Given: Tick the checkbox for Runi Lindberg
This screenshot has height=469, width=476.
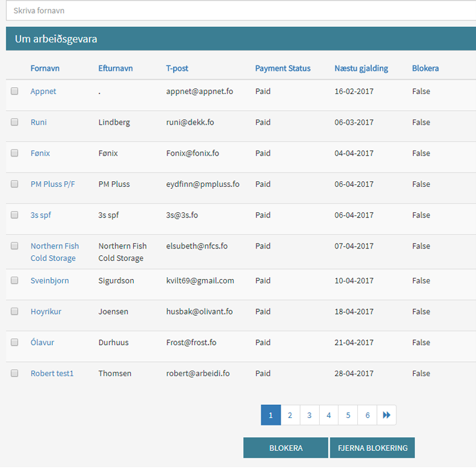Looking at the screenshot, I should tap(14, 122).
